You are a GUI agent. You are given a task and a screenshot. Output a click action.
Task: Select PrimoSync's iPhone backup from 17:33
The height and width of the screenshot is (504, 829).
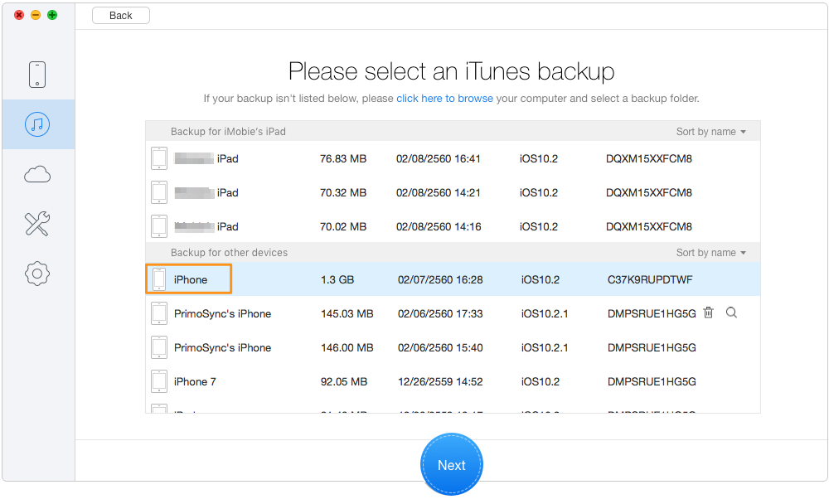pyautogui.click(x=453, y=313)
